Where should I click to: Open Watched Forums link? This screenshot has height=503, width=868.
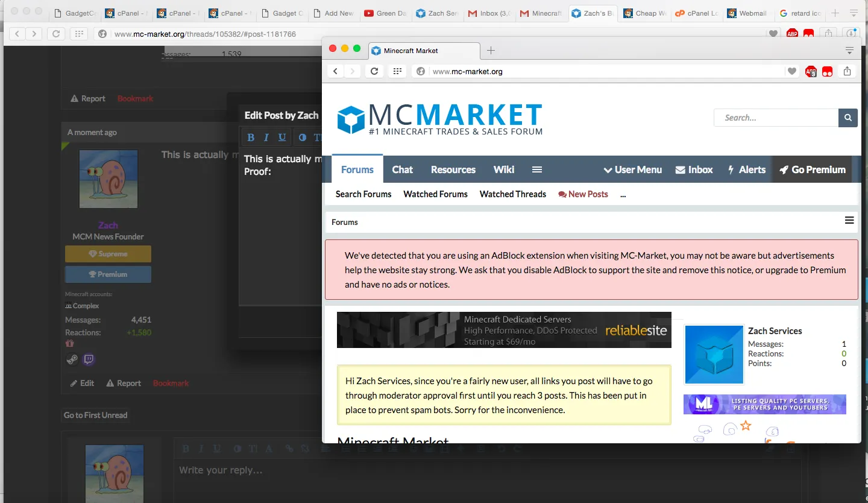(436, 194)
